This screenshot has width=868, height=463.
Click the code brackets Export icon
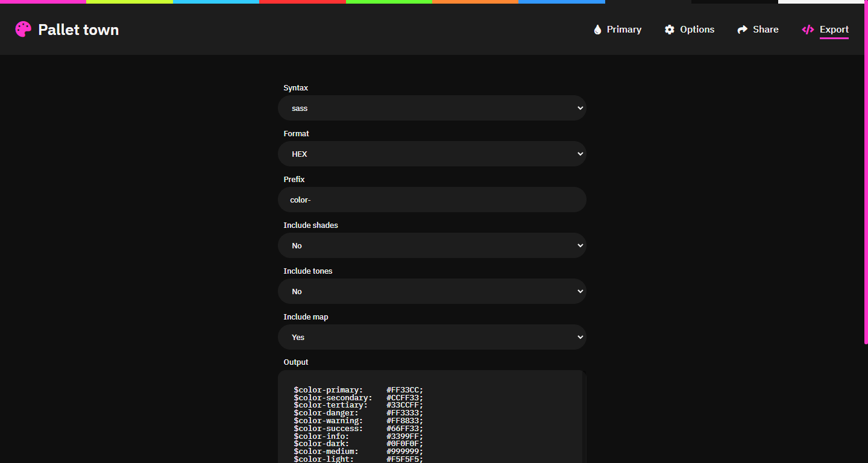pos(808,29)
